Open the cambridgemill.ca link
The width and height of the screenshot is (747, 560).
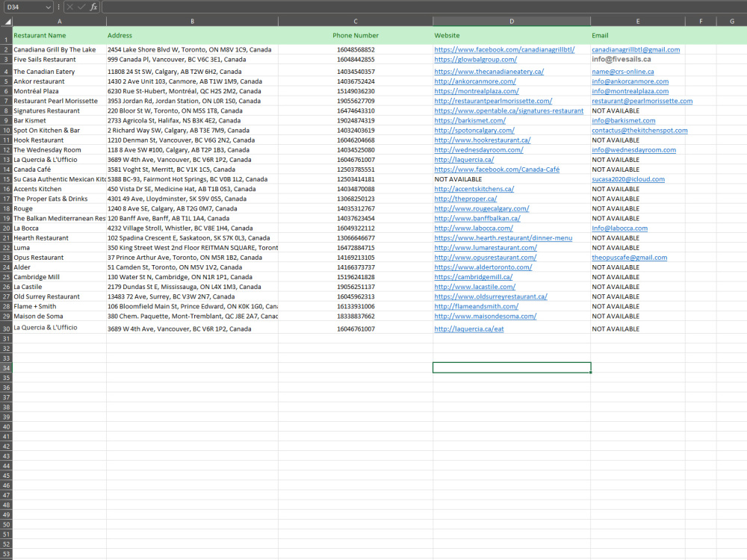(x=473, y=277)
